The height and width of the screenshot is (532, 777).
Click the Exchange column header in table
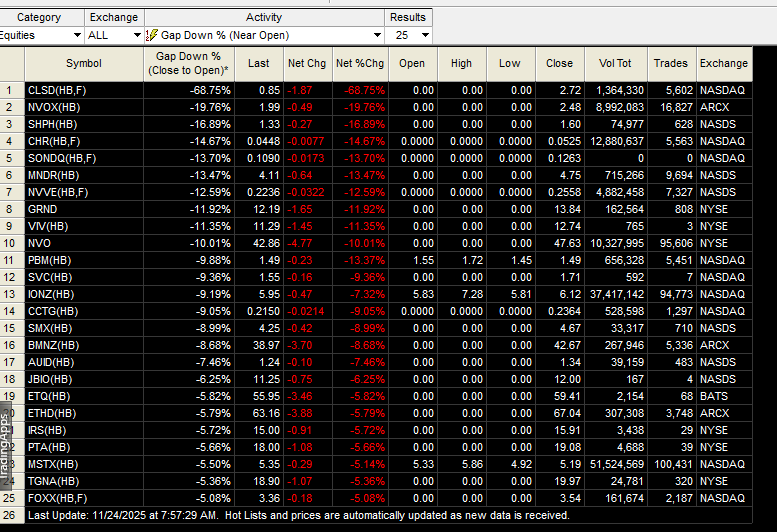coord(724,64)
